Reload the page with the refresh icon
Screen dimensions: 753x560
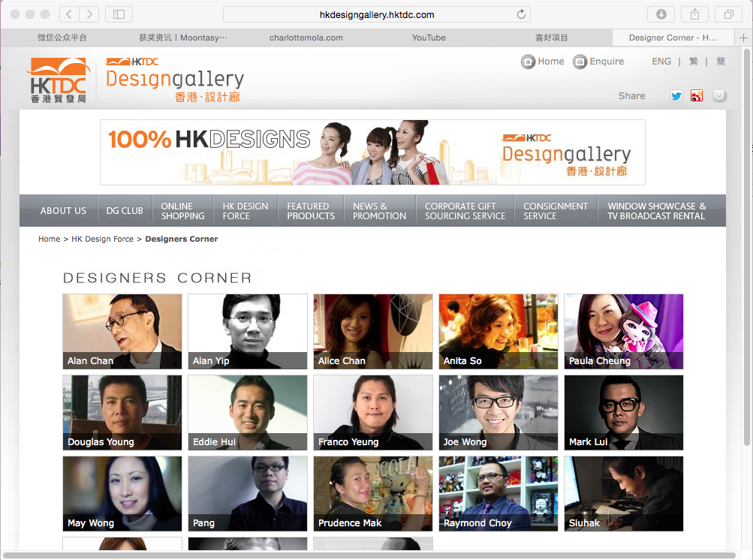coord(521,14)
